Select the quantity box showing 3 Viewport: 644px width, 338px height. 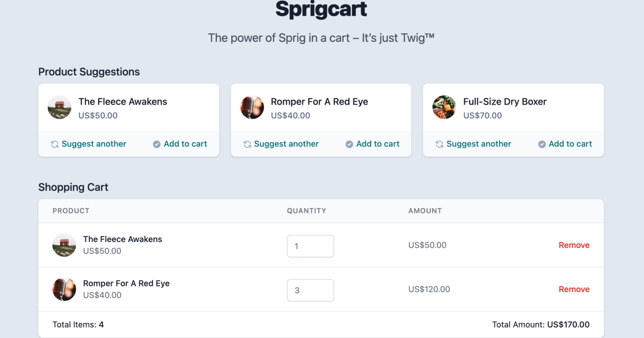(x=310, y=290)
